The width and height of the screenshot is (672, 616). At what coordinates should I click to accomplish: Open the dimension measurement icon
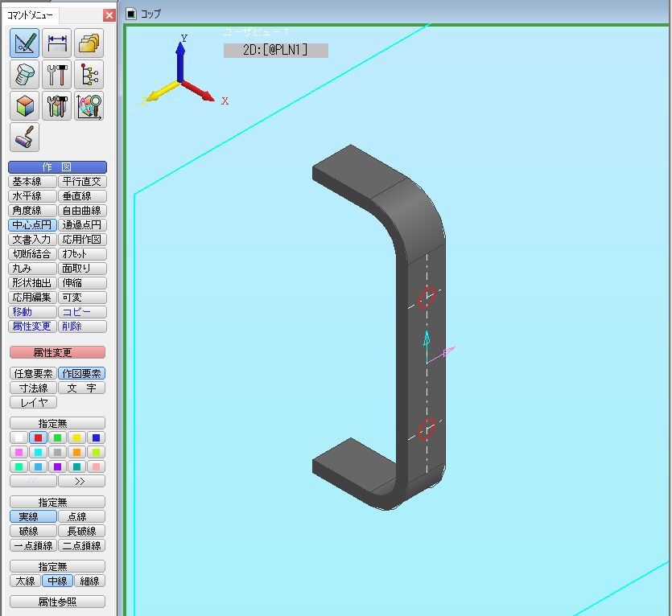pyautogui.click(x=56, y=43)
